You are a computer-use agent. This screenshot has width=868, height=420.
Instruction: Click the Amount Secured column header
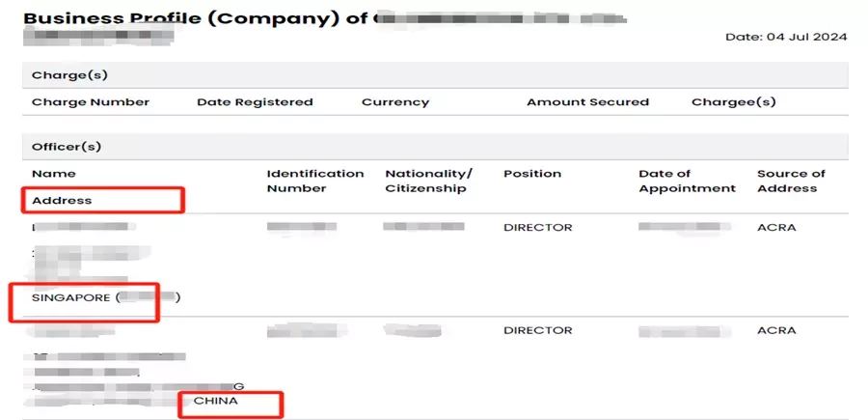[x=587, y=102]
